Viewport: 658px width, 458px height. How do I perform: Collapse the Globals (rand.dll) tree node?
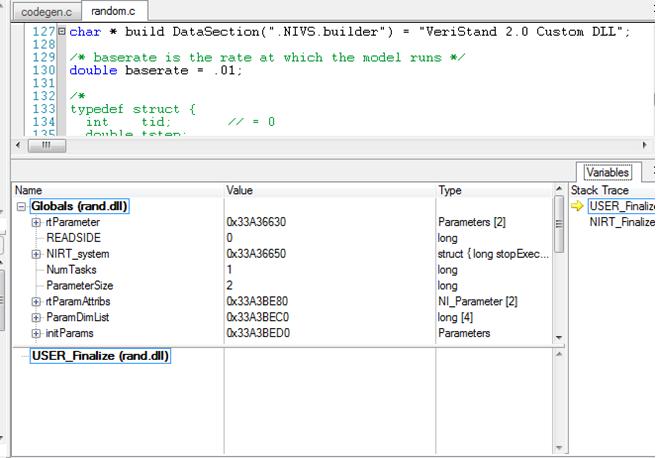(x=21, y=206)
